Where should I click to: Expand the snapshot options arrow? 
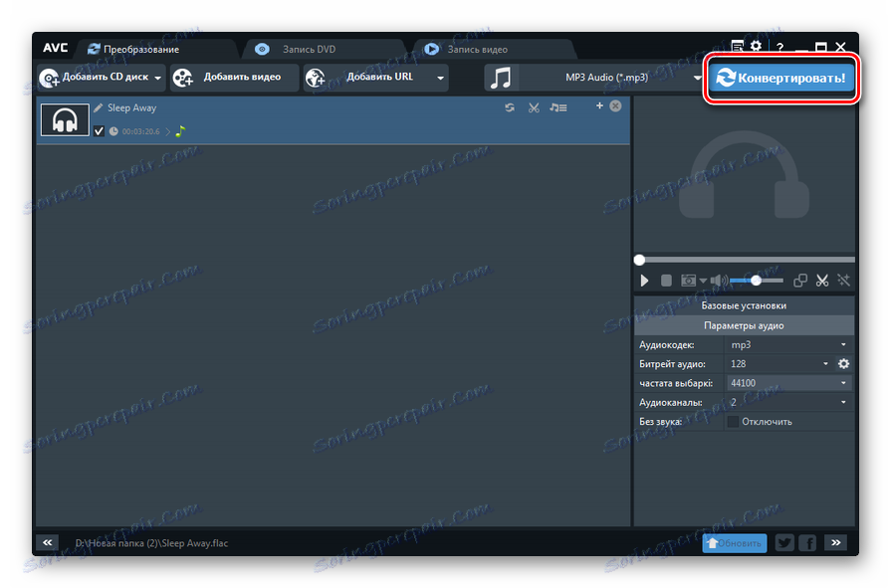click(x=704, y=281)
